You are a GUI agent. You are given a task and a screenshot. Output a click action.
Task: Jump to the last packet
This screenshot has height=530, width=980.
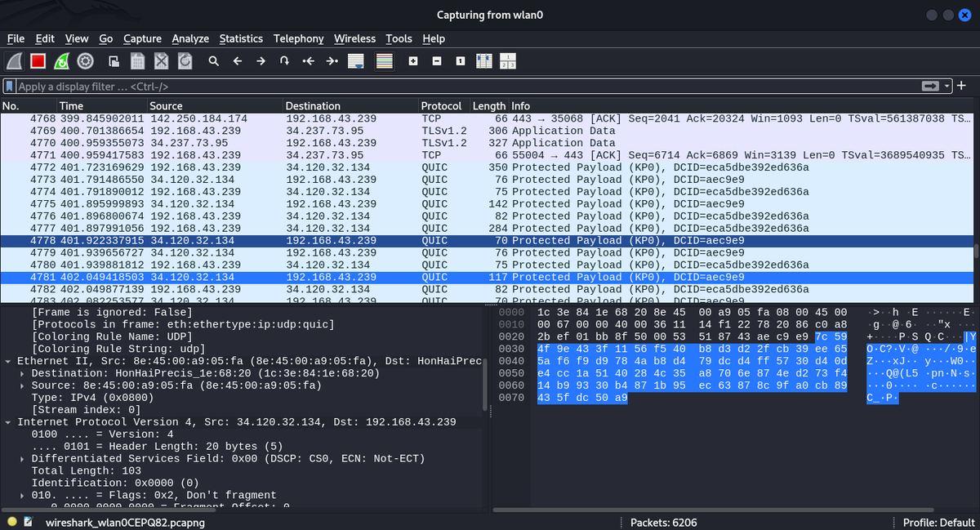click(332, 61)
